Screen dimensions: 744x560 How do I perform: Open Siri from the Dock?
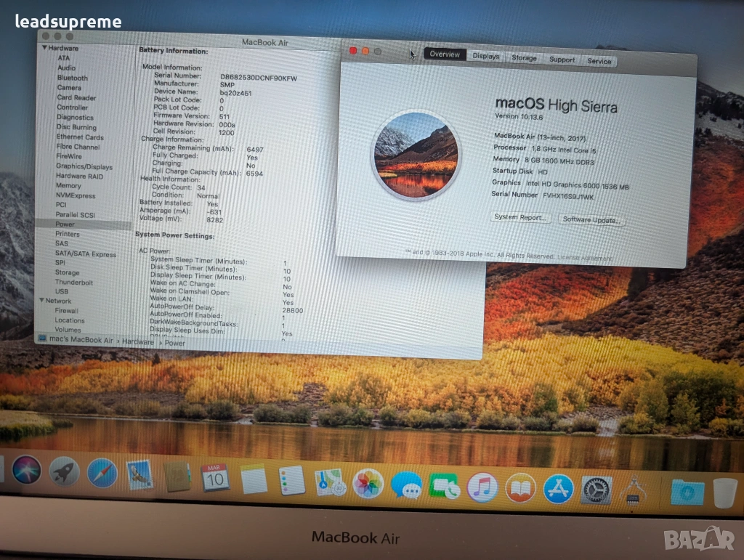tap(27, 471)
